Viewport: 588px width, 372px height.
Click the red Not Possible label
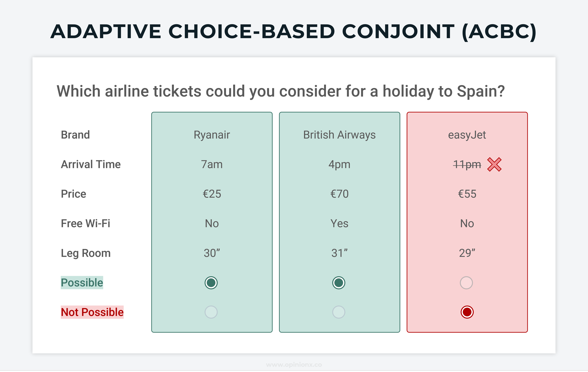click(x=92, y=312)
